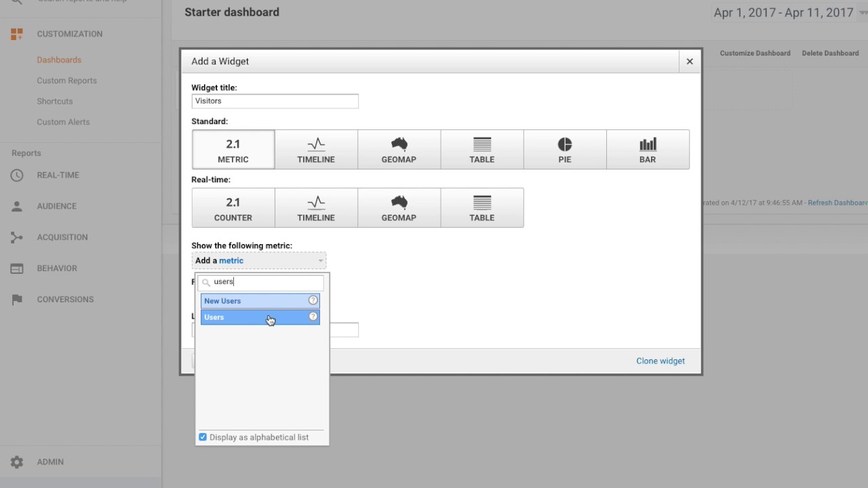
Task: Open the date range selector
Action: click(783, 12)
